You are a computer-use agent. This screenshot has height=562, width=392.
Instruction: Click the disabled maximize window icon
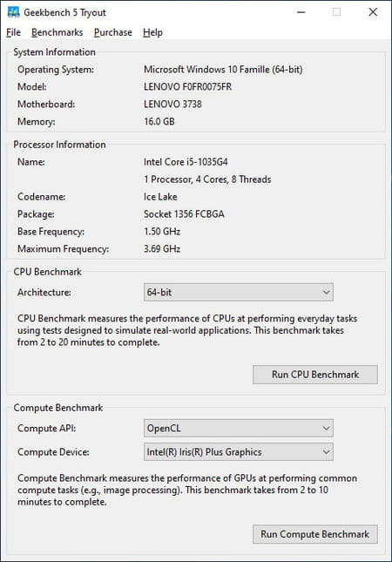tap(336, 12)
